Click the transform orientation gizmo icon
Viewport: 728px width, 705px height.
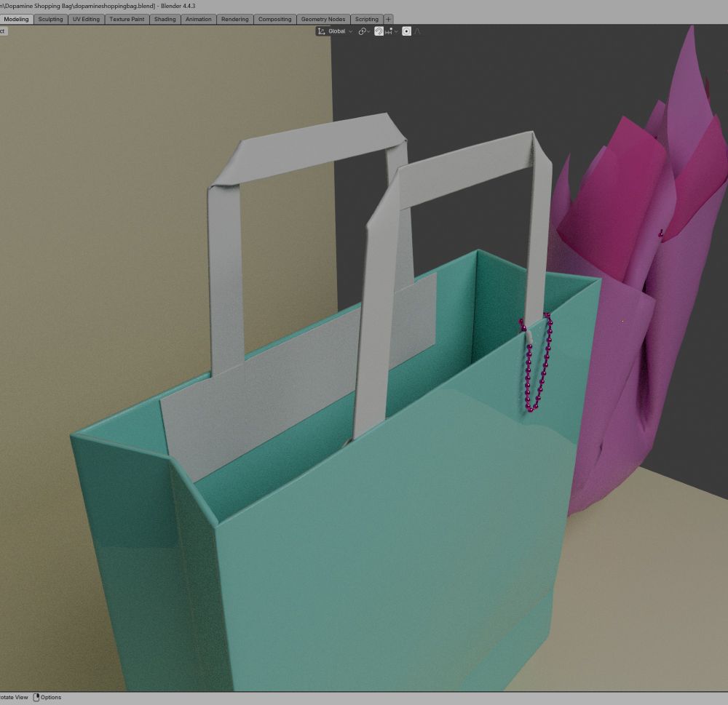coord(320,31)
